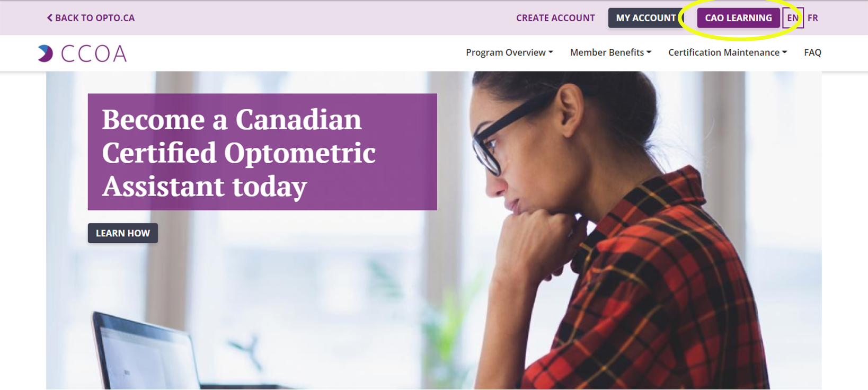
Task: Open the FAQ menu item
Action: click(x=812, y=52)
